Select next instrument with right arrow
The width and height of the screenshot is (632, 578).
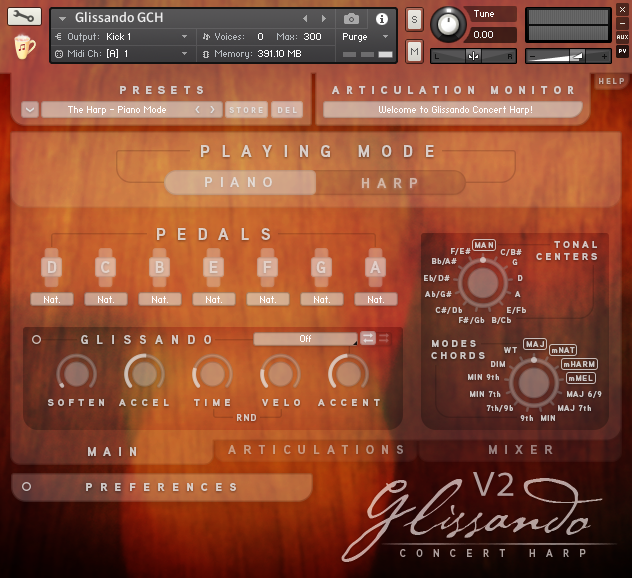(323, 18)
